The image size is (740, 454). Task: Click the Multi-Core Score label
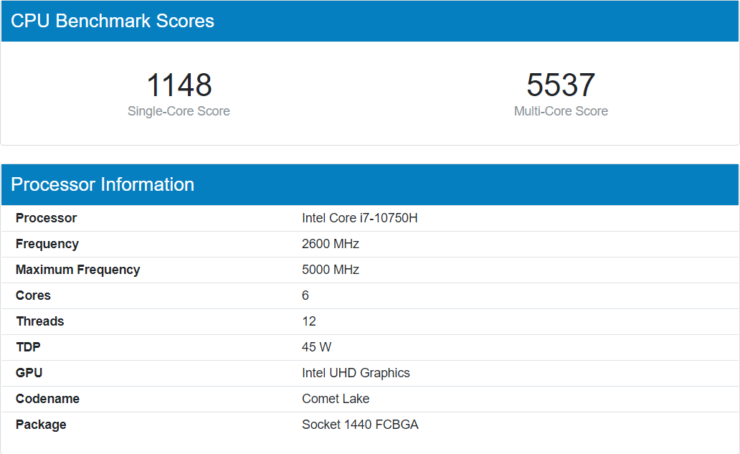coord(560,111)
